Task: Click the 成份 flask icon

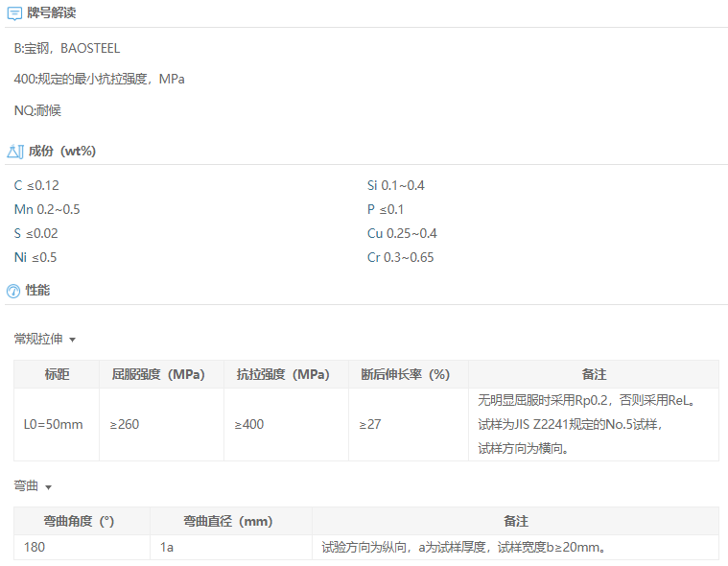Action: (x=15, y=152)
